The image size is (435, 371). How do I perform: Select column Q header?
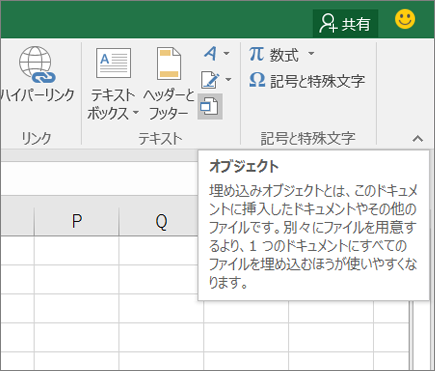tap(161, 221)
